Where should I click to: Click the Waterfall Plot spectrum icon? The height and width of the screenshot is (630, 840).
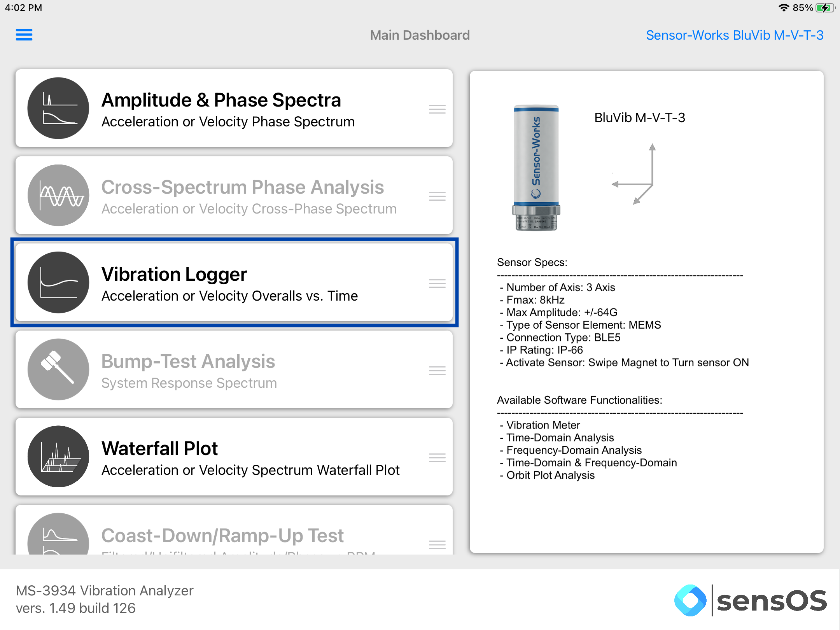click(58, 457)
